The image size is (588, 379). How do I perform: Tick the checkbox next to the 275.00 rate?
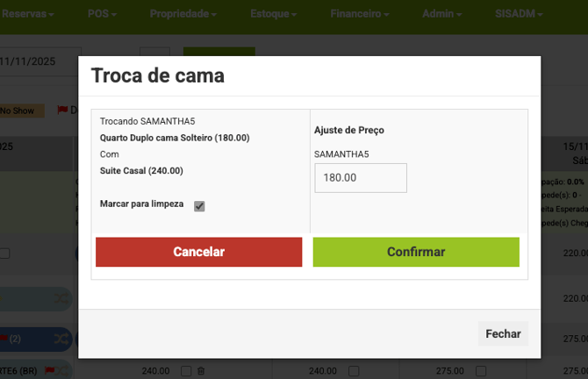click(480, 371)
